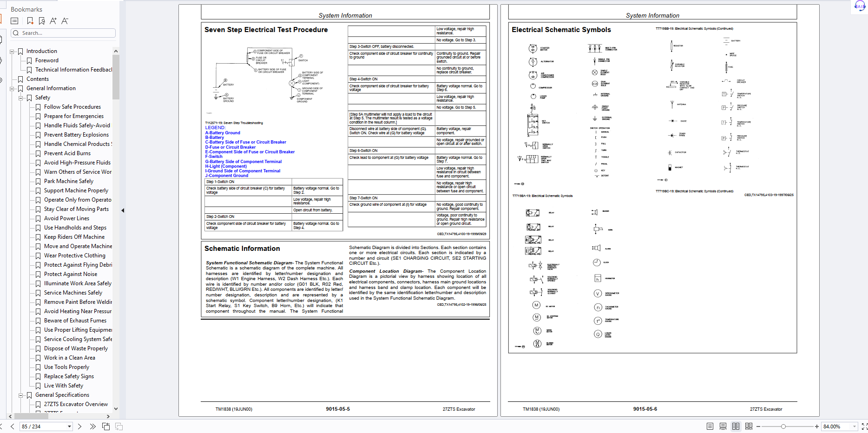Click the bookmarks Search field
The image size is (868, 433).
[x=63, y=33]
